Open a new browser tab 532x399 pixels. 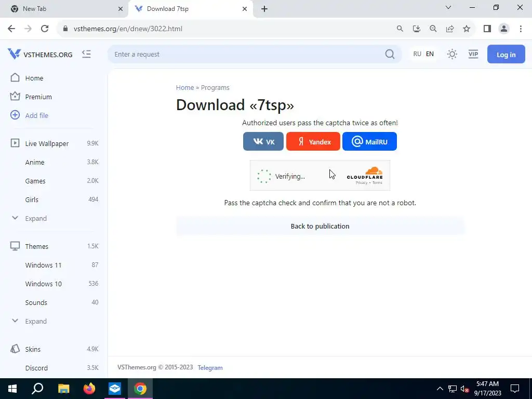point(264,9)
